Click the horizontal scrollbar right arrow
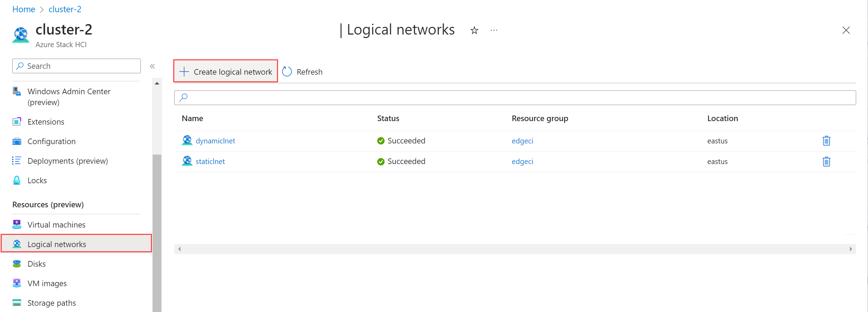The height and width of the screenshot is (312, 868). point(851,249)
